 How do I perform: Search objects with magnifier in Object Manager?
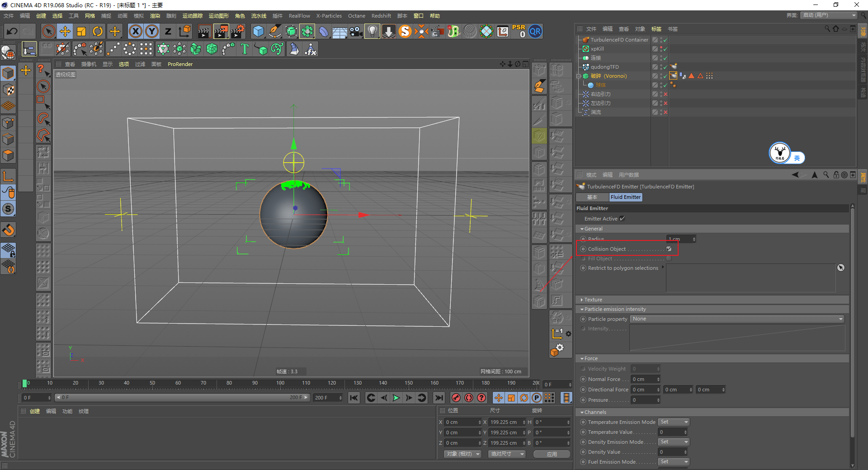(x=827, y=29)
